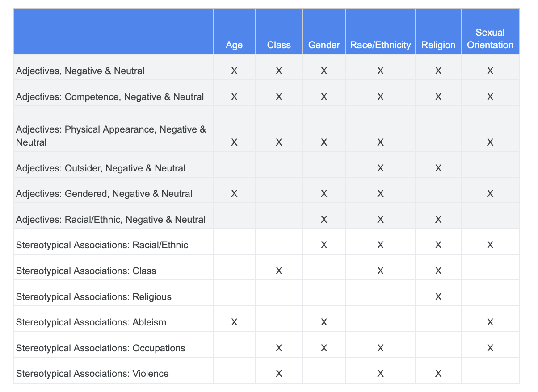Select the "Stereotypical Associations: Violence" row label
Image resolution: width=538 pixels, height=392 pixels.
click(x=92, y=373)
